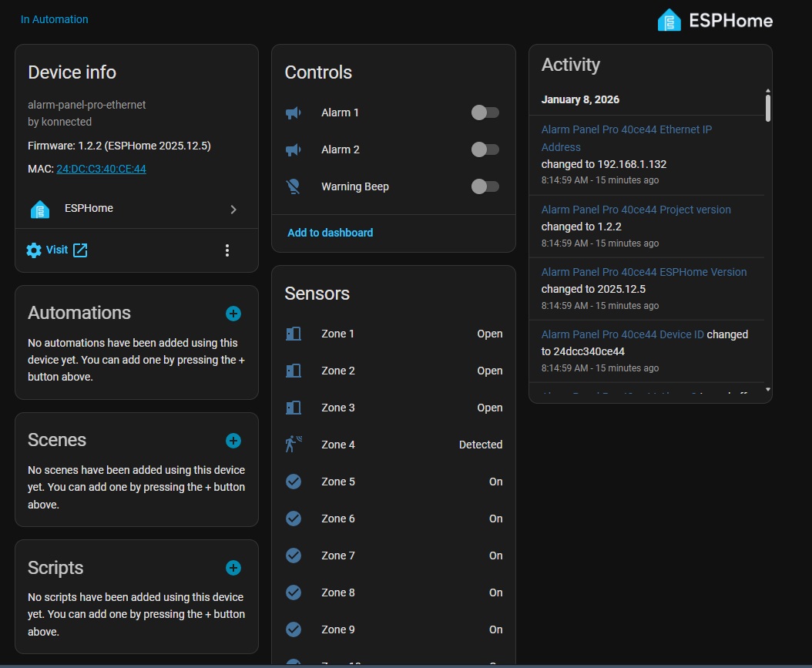Add a new automation with plus icon
Image resolution: width=812 pixels, height=668 pixels.
pyautogui.click(x=233, y=314)
